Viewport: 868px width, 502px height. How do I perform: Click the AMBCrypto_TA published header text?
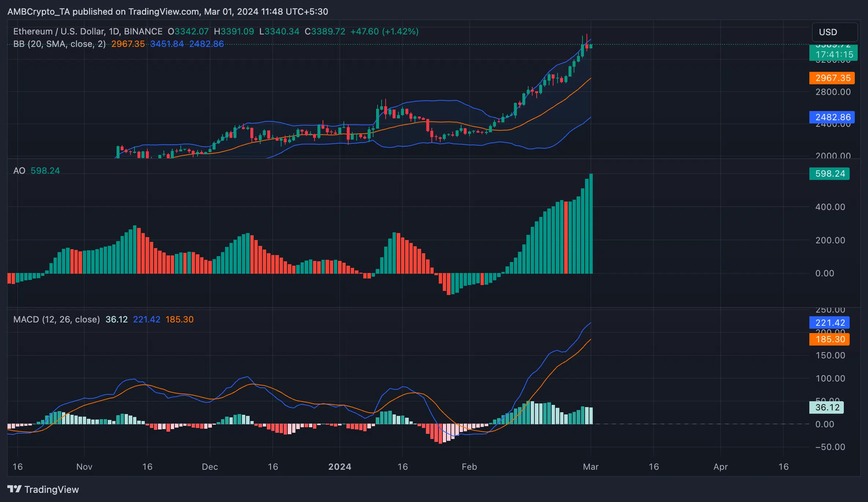tap(168, 12)
